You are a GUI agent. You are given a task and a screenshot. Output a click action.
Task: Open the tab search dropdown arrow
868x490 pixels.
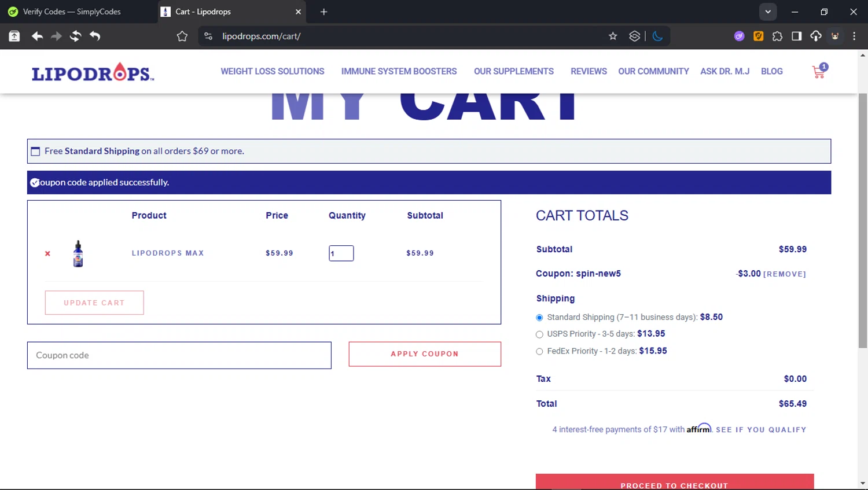click(x=767, y=12)
